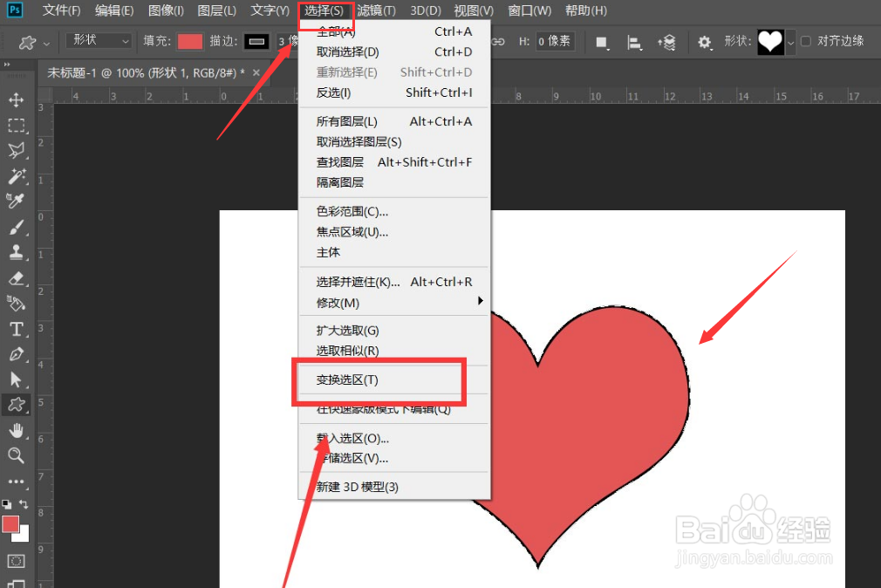Select the Eyedropper tool
This screenshot has width=881, height=588.
[x=16, y=202]
